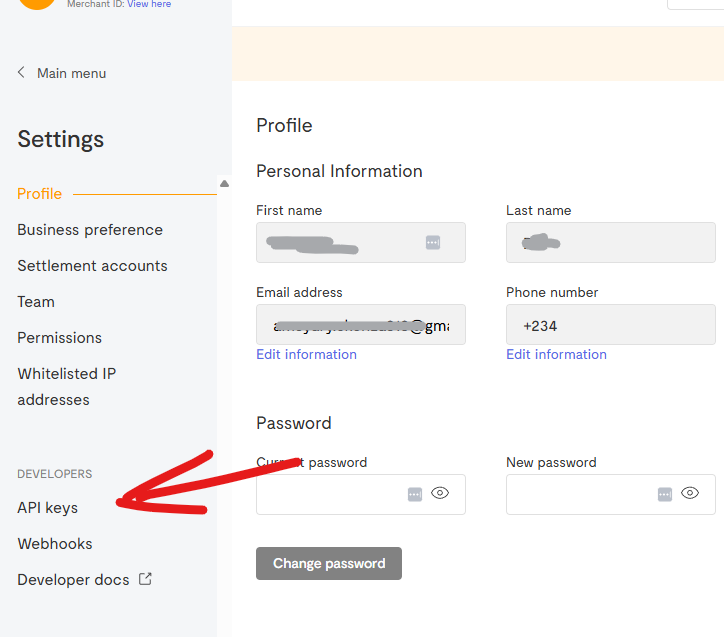Click password manager icon in First name field
The image size is (724, 637).
click(432, 243)
